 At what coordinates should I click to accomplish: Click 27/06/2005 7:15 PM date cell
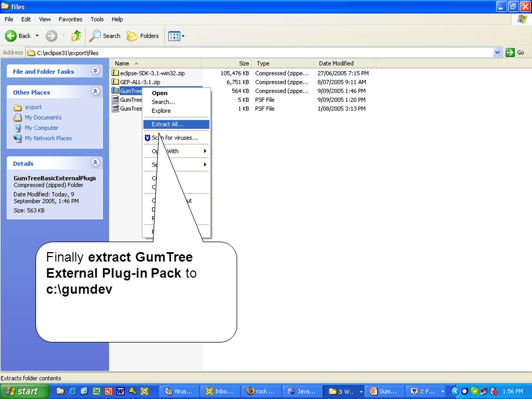pyautogui.click(x=343, y=73)
